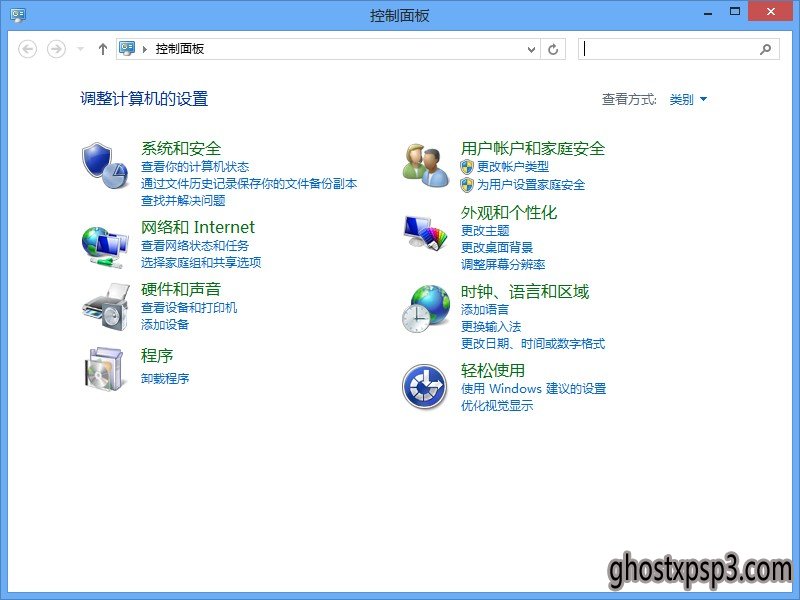The height and width of the screenshot is (600, 800).
Task: Open the 系统和安全 category
Action: (x=181, y=148)
